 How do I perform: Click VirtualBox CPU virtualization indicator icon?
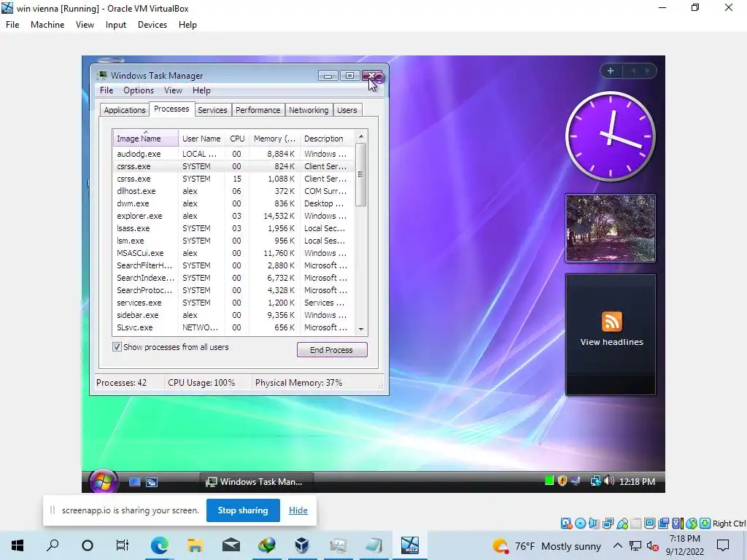click(678, 524)
